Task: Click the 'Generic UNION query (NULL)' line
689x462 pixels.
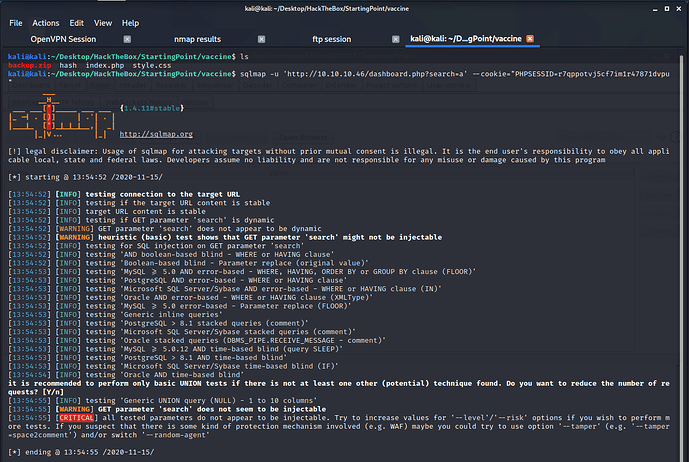Action: coord(163,400)
